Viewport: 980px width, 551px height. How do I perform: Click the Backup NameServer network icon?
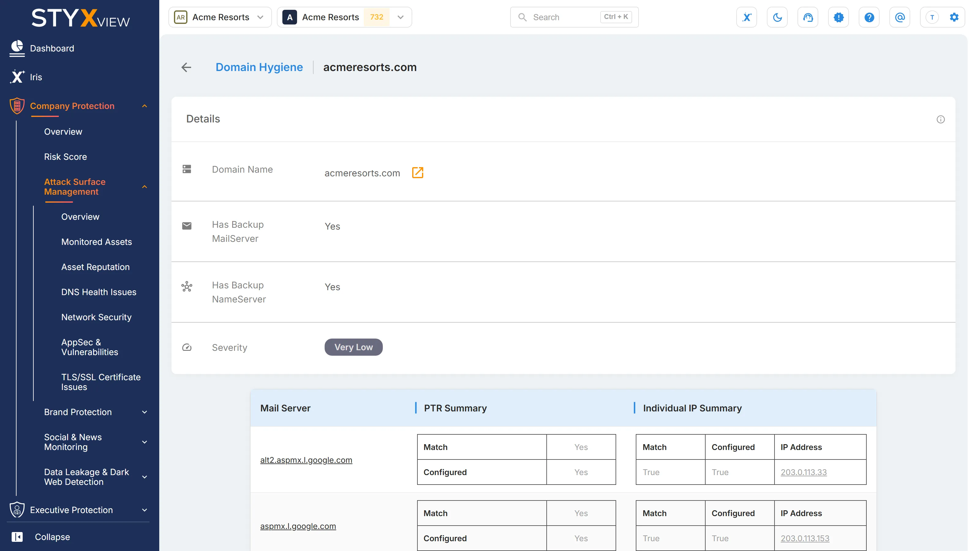click(187, 286)
